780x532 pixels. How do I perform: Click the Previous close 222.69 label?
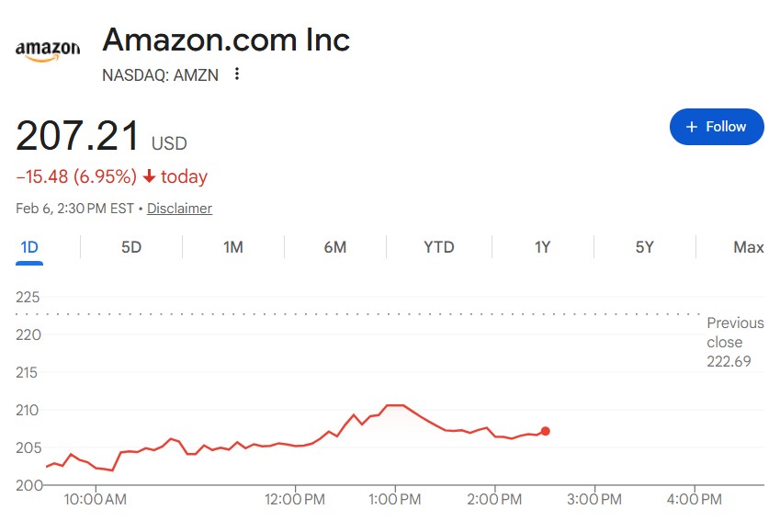tap(735, 342)
